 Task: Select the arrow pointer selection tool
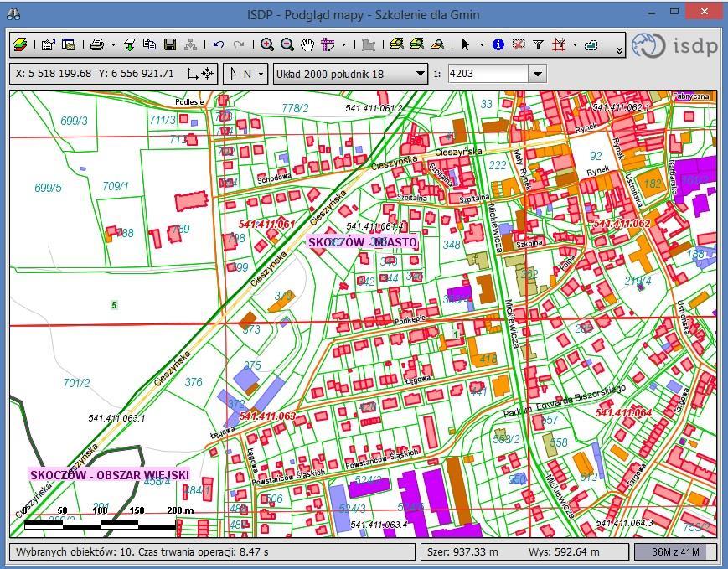click(x=466, y=44)
